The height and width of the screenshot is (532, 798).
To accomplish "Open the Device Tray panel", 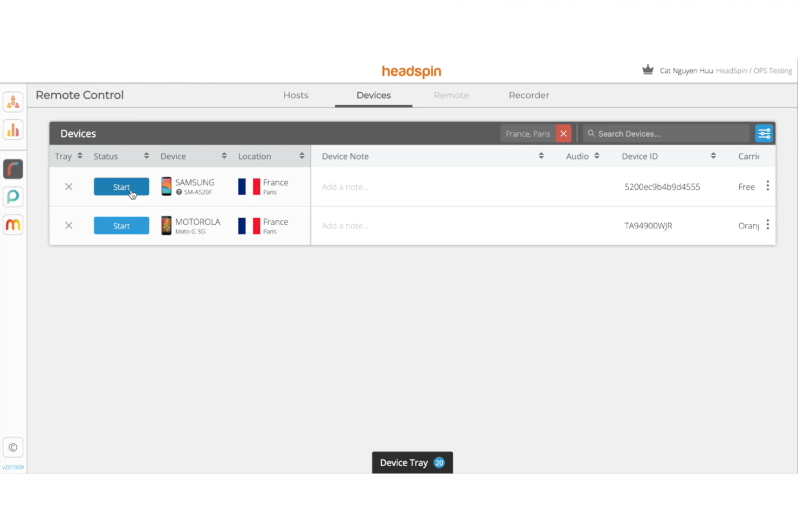I will pos(412,462).
